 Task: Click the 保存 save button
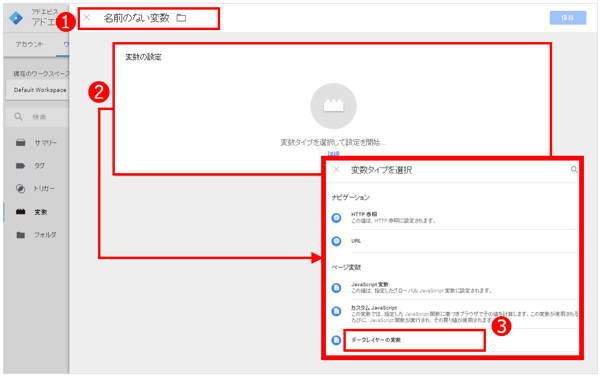point(568,18)
